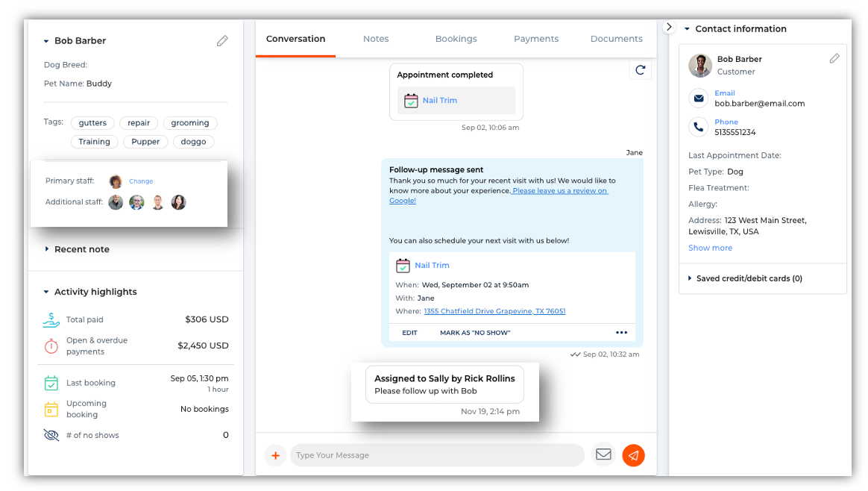Expand the Recent note section
Viewport: 868px width, 491px height.
[81, 249]
